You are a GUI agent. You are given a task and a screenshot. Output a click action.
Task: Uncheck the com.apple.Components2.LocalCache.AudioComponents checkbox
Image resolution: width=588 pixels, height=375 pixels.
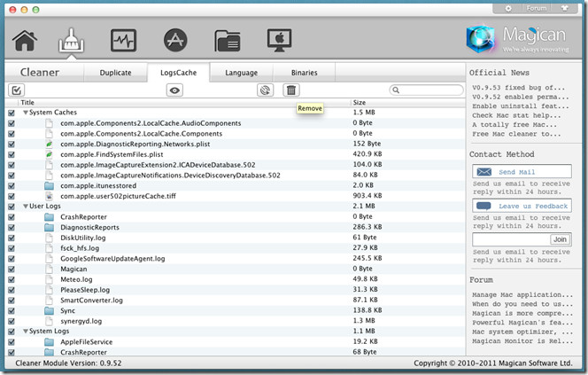click(12, 123)
